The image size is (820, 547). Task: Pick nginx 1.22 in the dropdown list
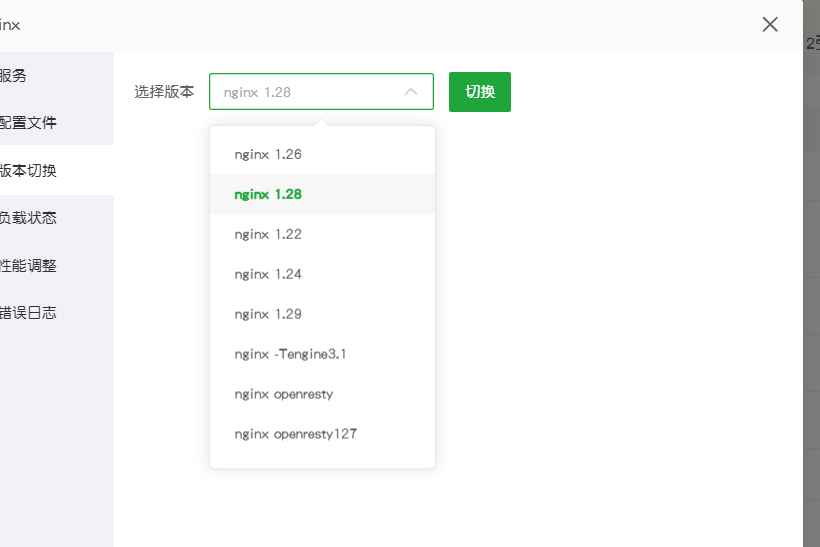(322, 234)
